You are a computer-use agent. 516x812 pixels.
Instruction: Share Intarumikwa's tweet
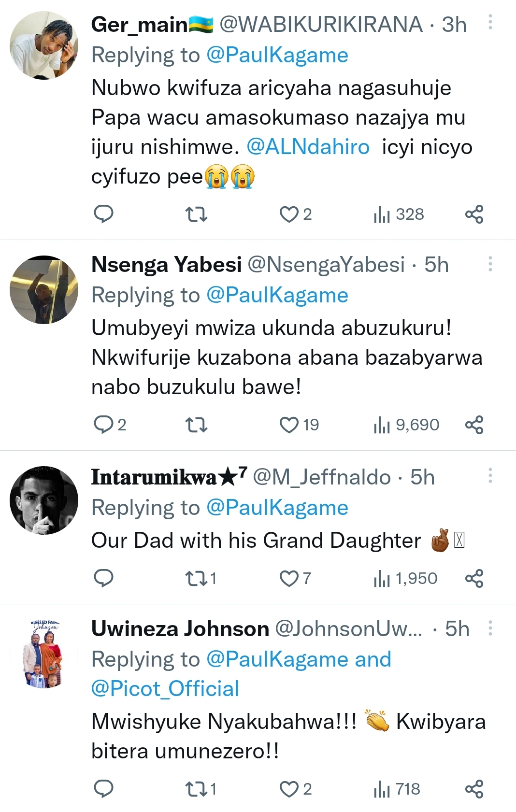pyautogui.click(x=474, y=578)
